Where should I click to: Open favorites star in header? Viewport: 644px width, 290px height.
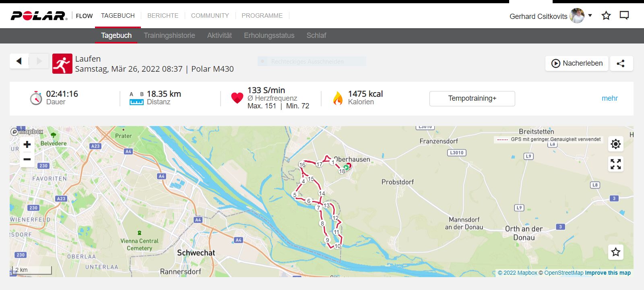[606, 16]
